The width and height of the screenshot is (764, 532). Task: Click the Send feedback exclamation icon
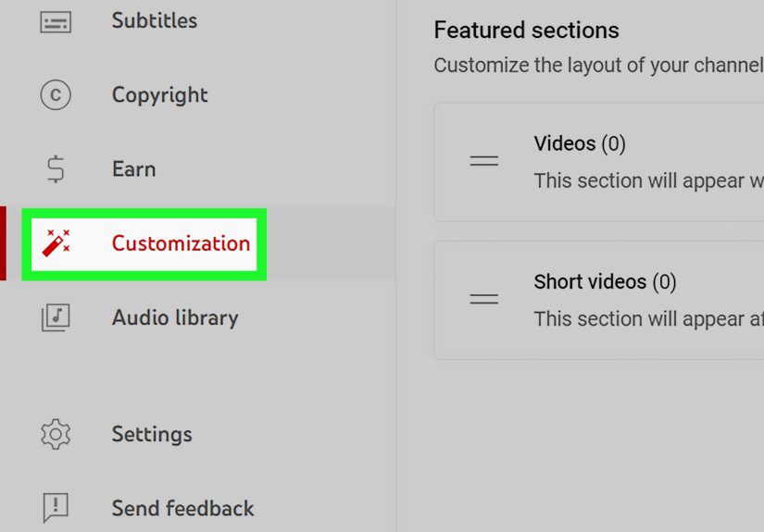[x=56, y=508]
